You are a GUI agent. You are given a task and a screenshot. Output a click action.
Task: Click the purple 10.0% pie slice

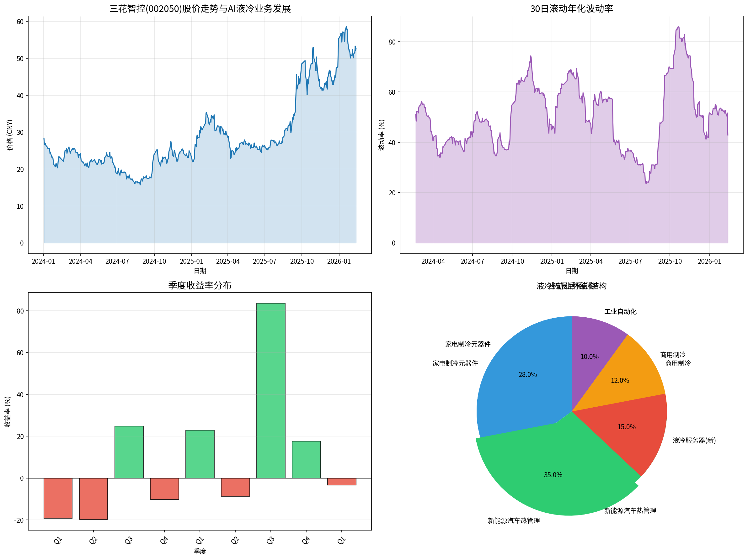(590, 357)
